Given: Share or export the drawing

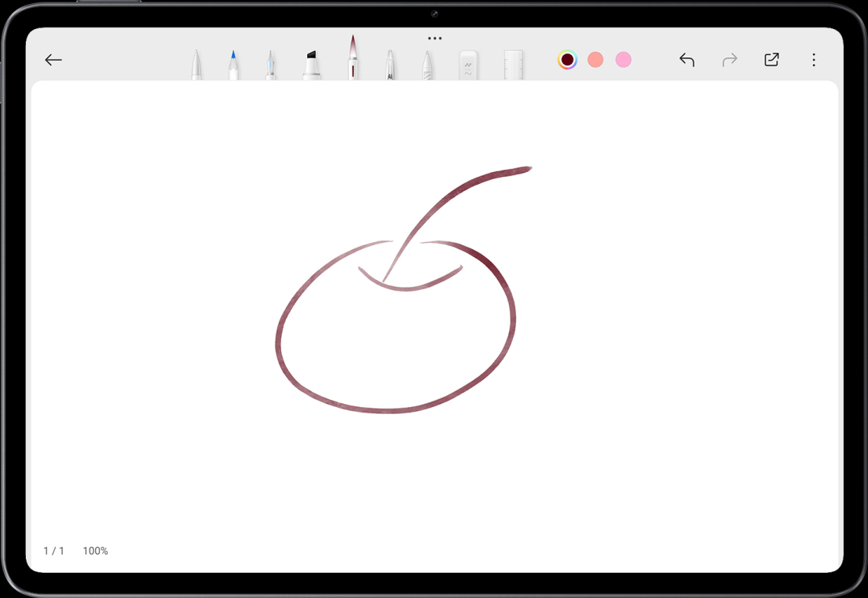Looking at the screenshot, I should pos(771,60).
